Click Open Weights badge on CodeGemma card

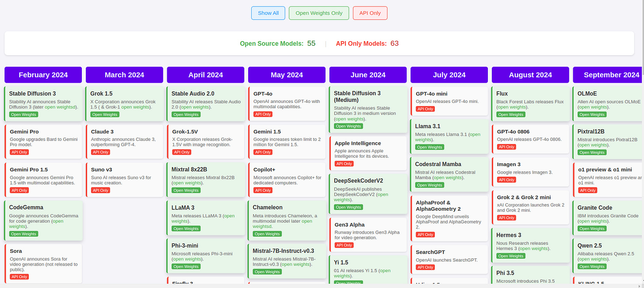[23, 234]
